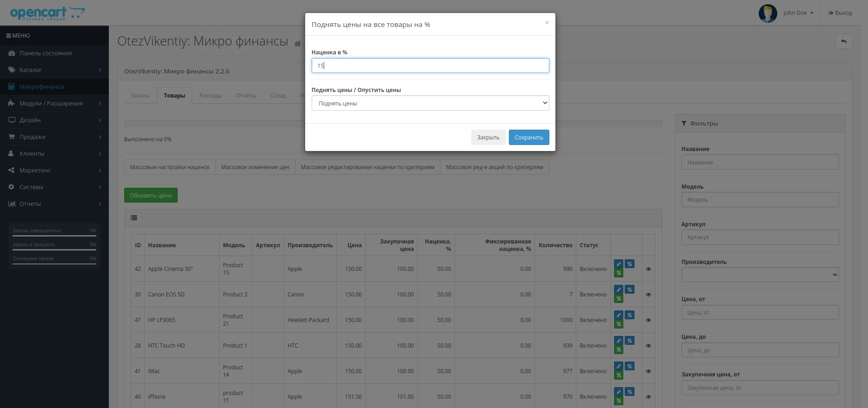Click the pencil edit icon for iMac
868x408 pixels.
tap(618, 366)
